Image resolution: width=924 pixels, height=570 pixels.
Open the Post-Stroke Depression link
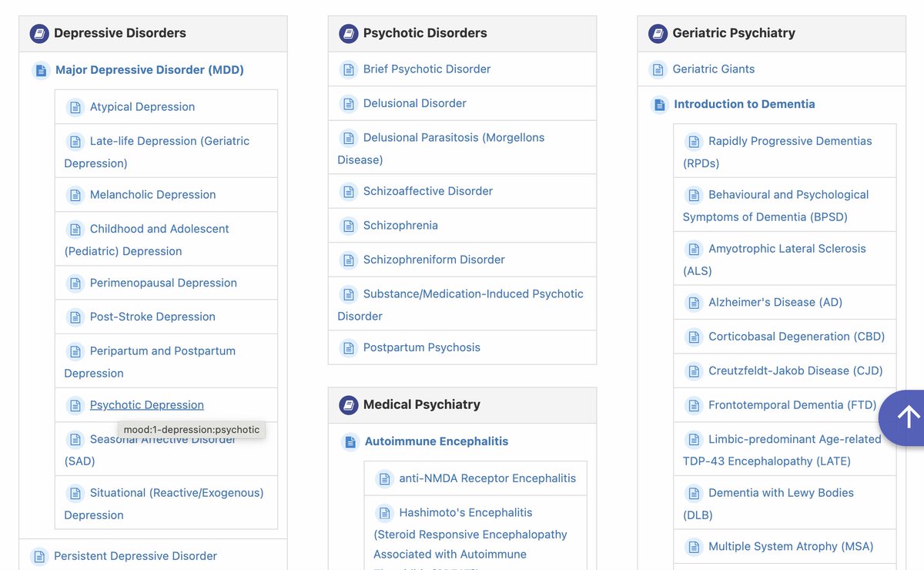pos(152,317)
